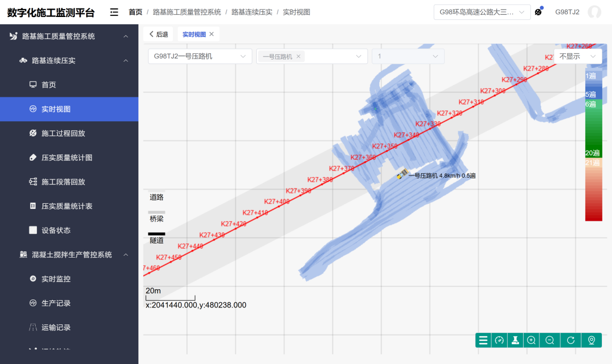Click the location pin icon

point(592,340)
